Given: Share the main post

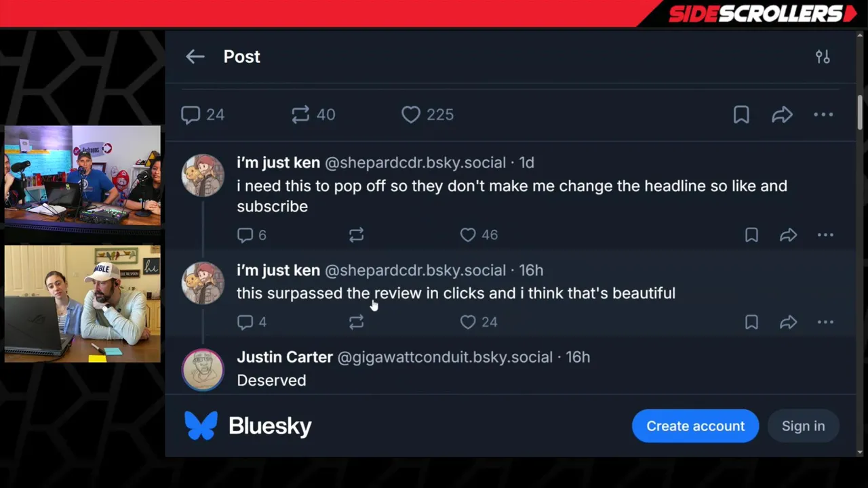Looking at the screenshot, I should [x=782, y=115].
